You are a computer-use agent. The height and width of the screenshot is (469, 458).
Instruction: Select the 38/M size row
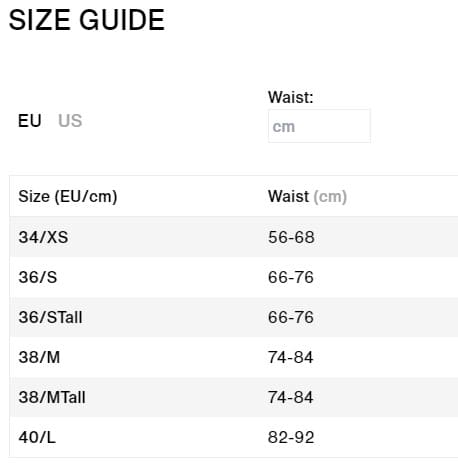pos(234,357)
